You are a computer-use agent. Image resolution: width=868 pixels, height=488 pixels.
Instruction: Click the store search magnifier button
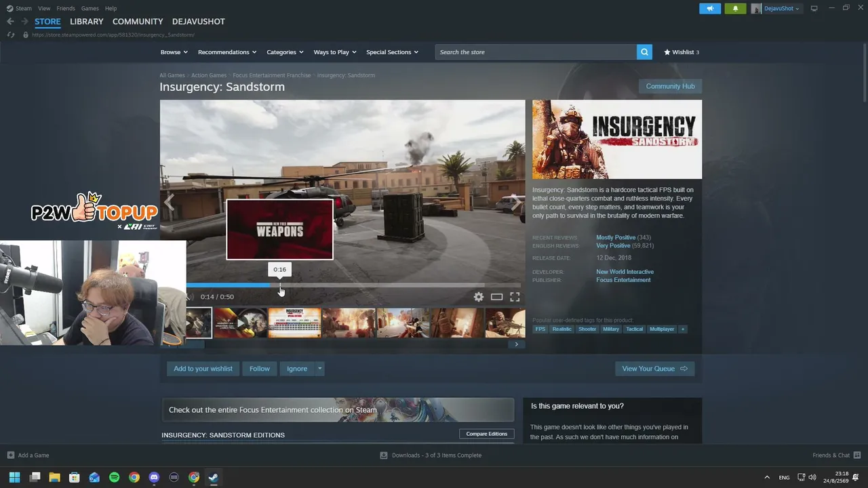pos(644,52)
